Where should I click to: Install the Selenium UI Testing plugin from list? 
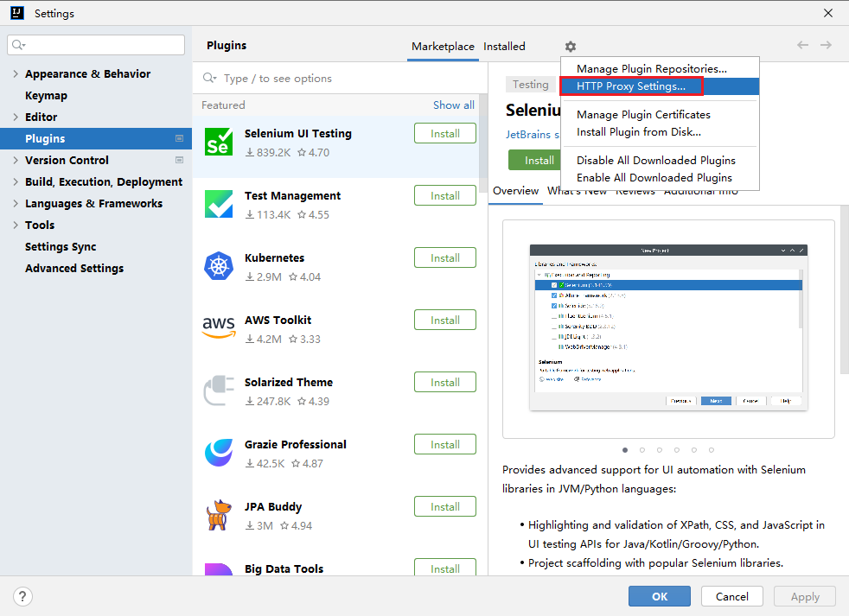pyautogui.click(x=445, y=133)
